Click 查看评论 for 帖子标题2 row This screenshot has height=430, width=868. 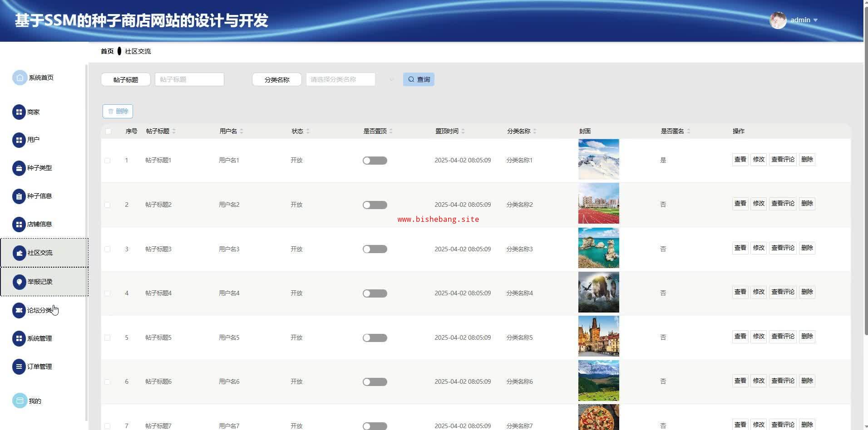783,204
